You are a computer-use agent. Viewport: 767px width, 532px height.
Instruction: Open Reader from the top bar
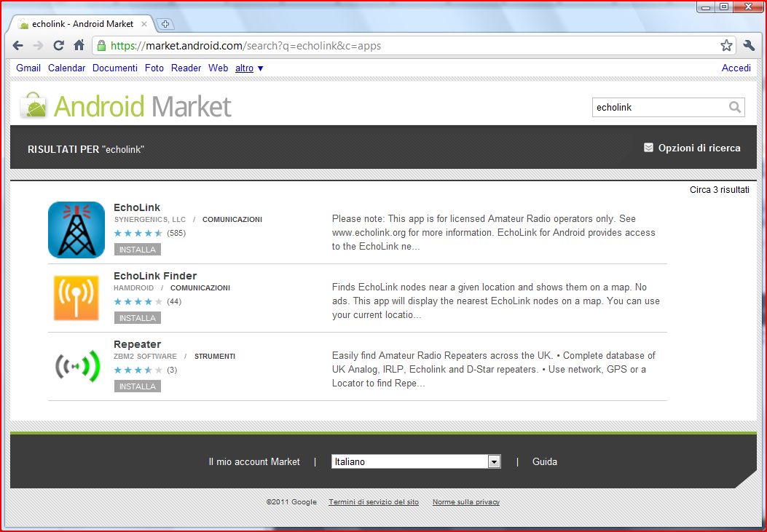186,68
